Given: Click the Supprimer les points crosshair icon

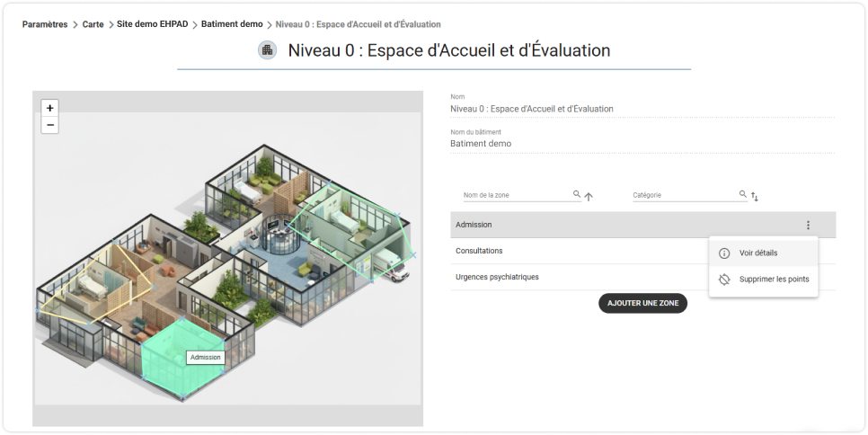Looking at the screenshot, I should coord(724,280).
